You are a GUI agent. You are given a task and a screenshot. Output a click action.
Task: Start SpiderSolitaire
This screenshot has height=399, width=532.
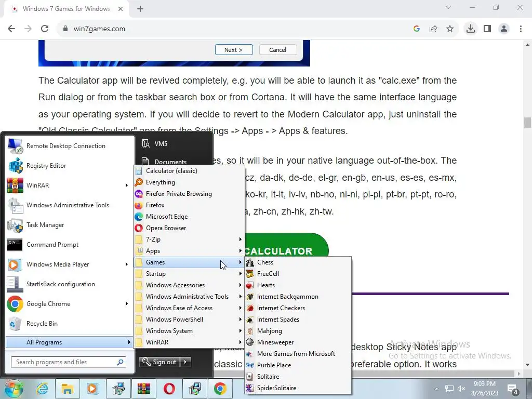[298, 388]
